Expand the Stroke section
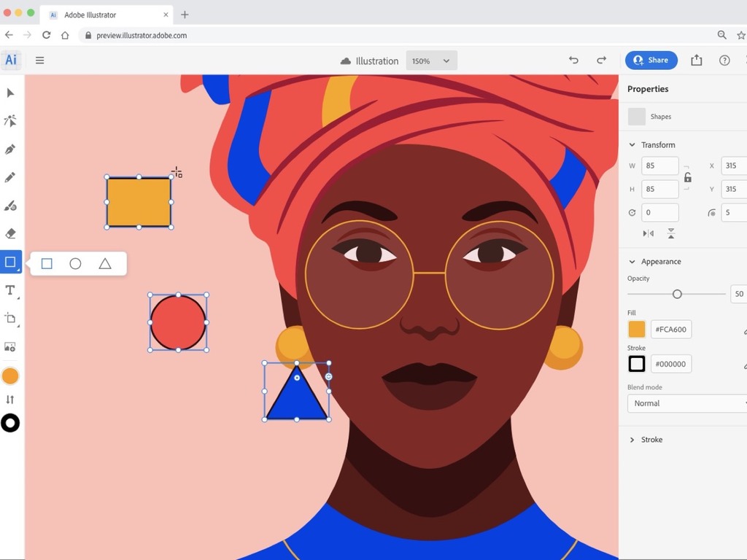This screenshot has width=747, height=560. 632,440
